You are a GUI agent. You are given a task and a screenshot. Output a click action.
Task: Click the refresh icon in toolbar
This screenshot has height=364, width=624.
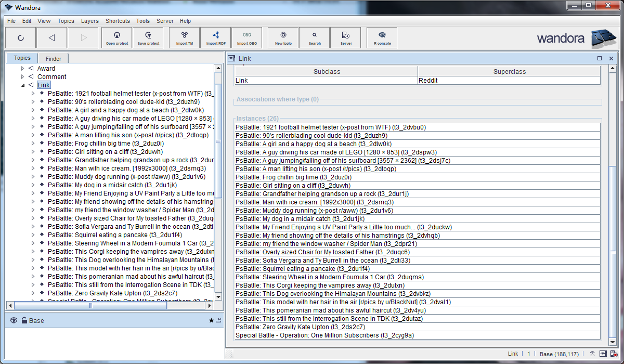click(x=21, y=37)
